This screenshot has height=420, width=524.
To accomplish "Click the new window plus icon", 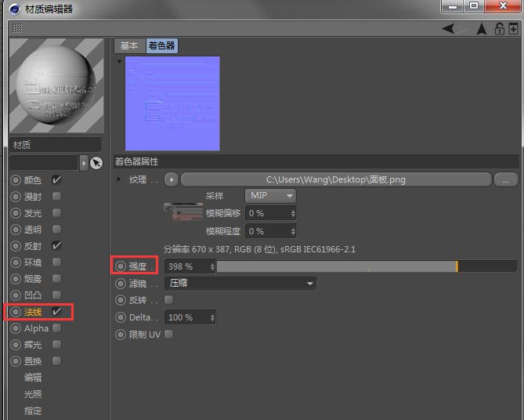I will [513, 29].
